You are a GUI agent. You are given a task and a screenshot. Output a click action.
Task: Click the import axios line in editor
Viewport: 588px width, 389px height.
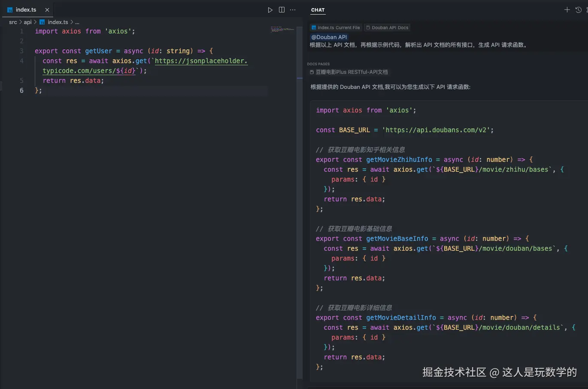85,31
